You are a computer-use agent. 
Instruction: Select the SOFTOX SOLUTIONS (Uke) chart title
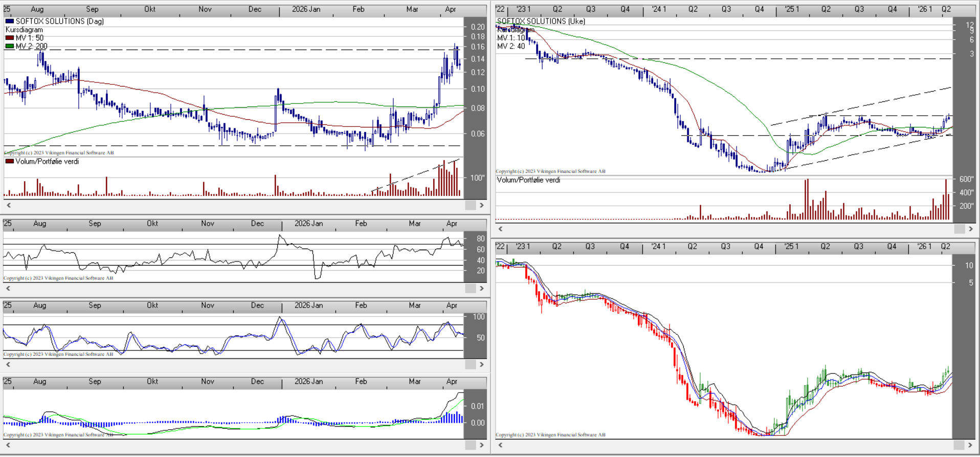pyautogui.click(x=541, y=21)
